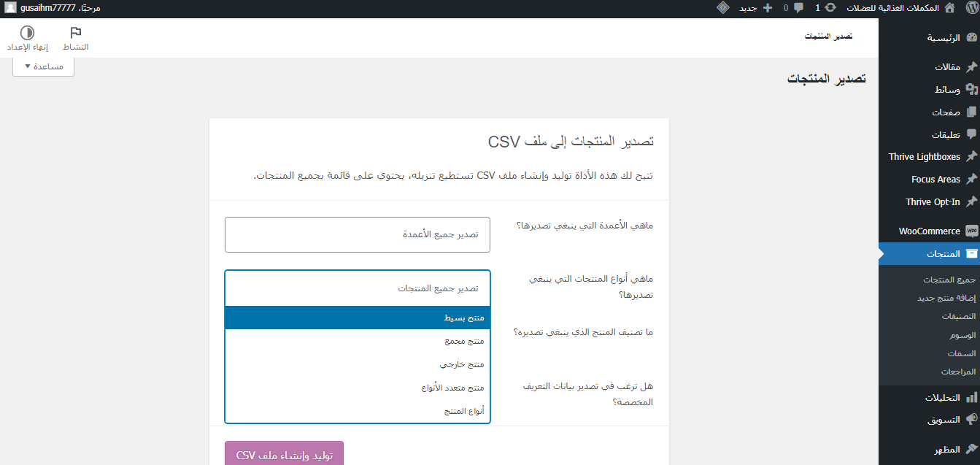Open the WooCommerce sidebar menu
This screenshot has height=465, width=980.
(x=929, y=231)
